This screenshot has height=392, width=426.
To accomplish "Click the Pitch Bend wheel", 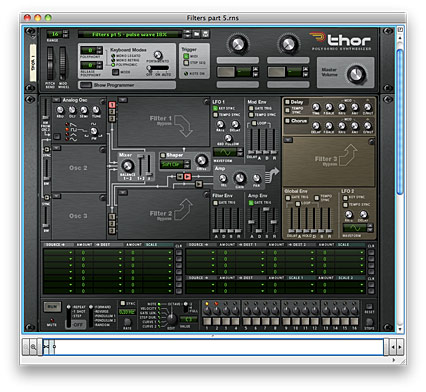I will [x=50, y=63].
